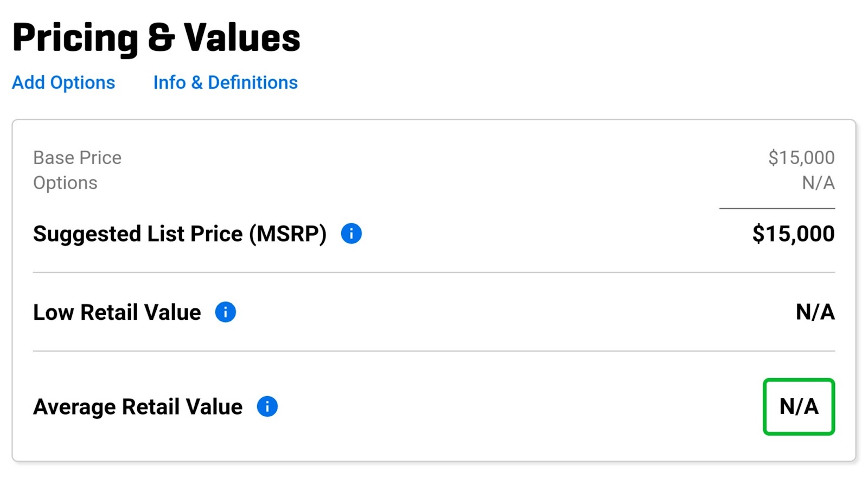The width and height of the screenshot is (868, 478).
Task: Click the N/A value for Low Retail
Action: [815, 312]
